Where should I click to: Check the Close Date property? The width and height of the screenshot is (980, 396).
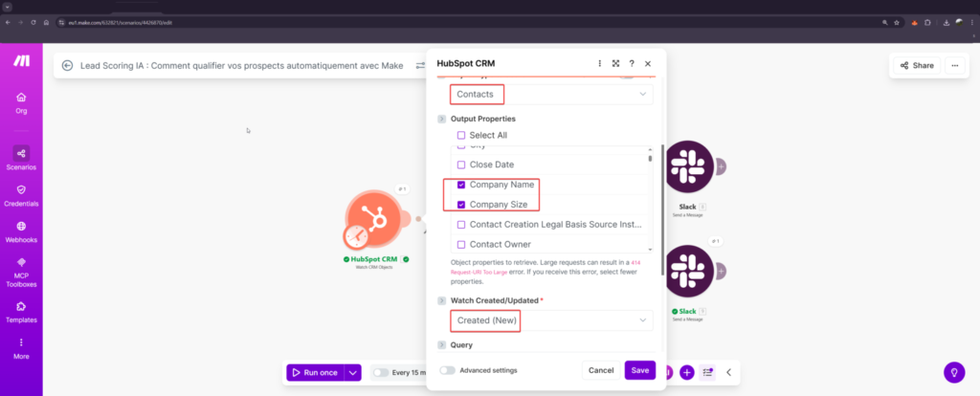click(461, 165)
